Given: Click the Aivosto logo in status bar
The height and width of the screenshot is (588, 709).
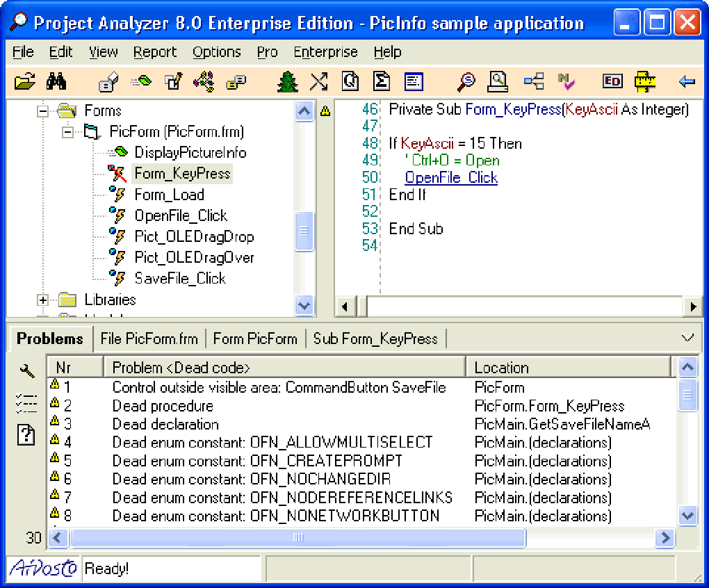Looking at the screenshot, I should 43,568.
